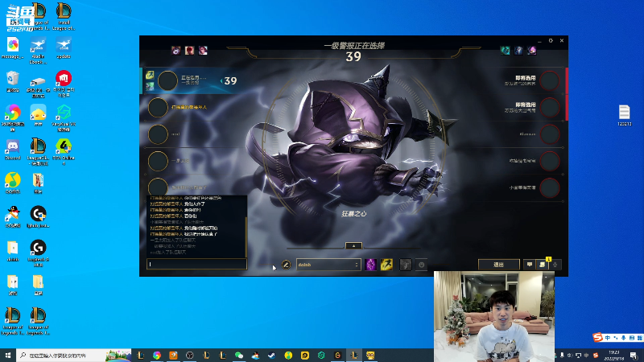Click the first enemy champion circle 即将选用
The image size is (644, 362).
tap(550, 80)
